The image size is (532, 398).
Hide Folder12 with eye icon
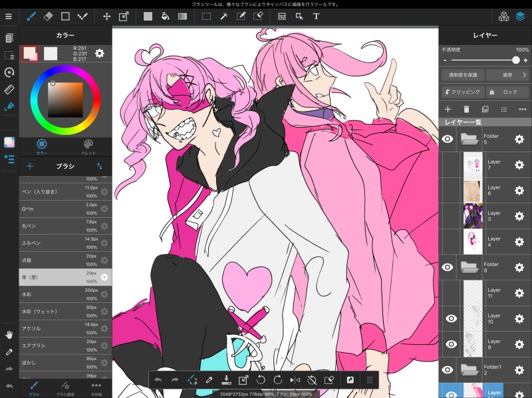click(x=448, y=370)
